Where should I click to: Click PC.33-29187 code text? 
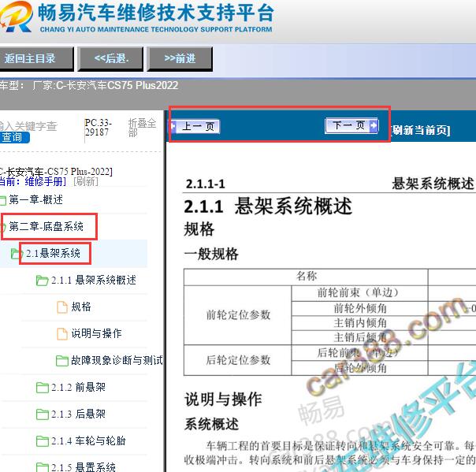tap(98, 128)
